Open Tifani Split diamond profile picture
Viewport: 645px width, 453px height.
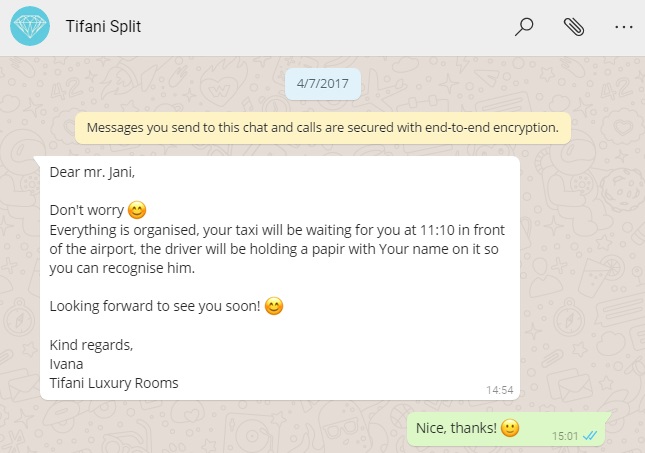coord(30,26)
